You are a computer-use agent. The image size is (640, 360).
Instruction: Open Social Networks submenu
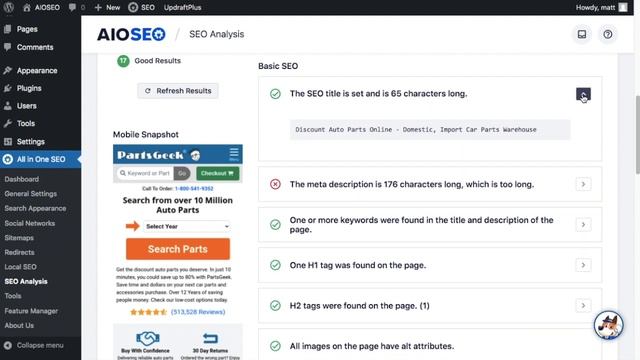click(29, 223)
